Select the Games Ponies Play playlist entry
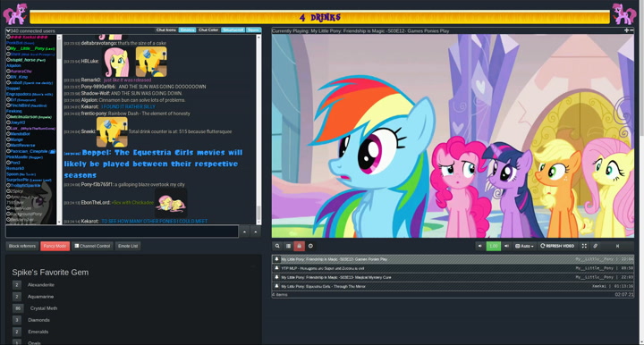The image size is (644, 345). click(x=453, y=259)
